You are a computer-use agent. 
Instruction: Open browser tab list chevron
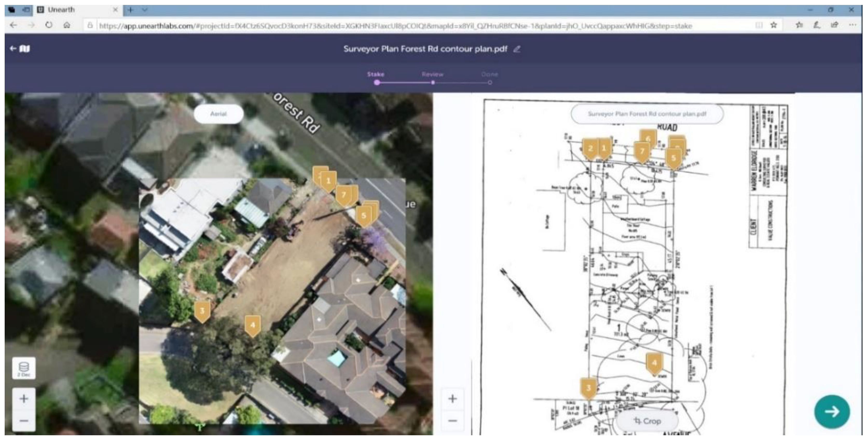[145, 10]
